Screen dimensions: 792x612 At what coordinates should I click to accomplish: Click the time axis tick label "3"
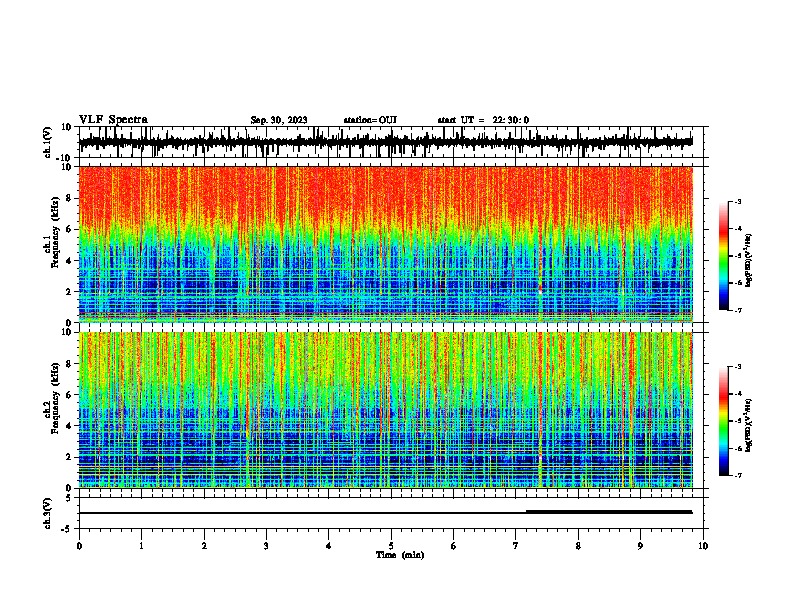266,546
